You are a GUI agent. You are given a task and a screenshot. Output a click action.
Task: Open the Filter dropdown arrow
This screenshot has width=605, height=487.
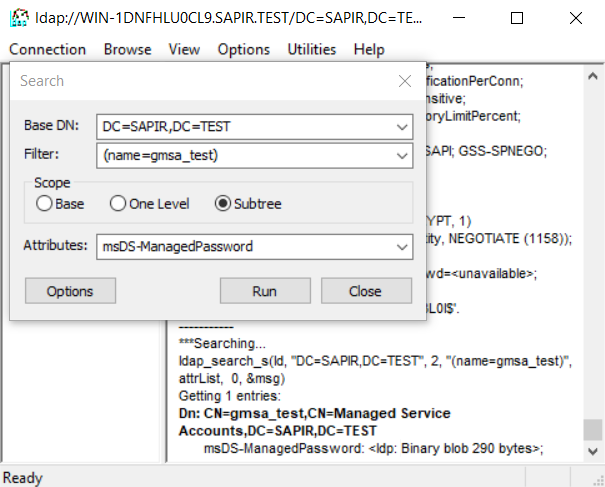[x=401, y=155]
